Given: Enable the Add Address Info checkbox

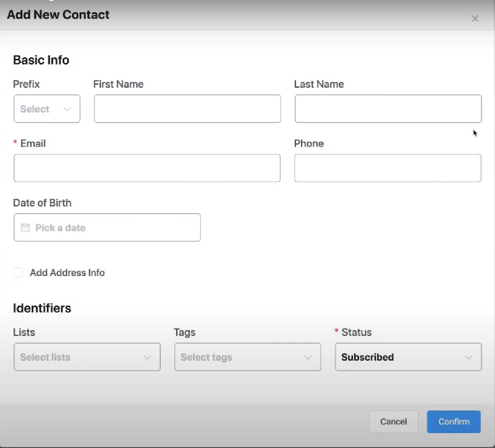Looking at the screenshot, I should coord(18,272).
